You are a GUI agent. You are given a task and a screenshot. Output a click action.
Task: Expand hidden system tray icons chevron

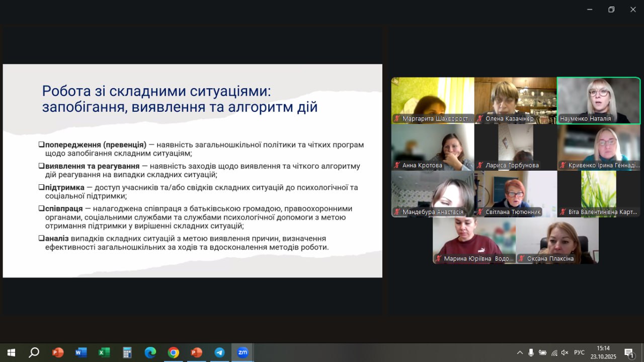pos(520,352)
